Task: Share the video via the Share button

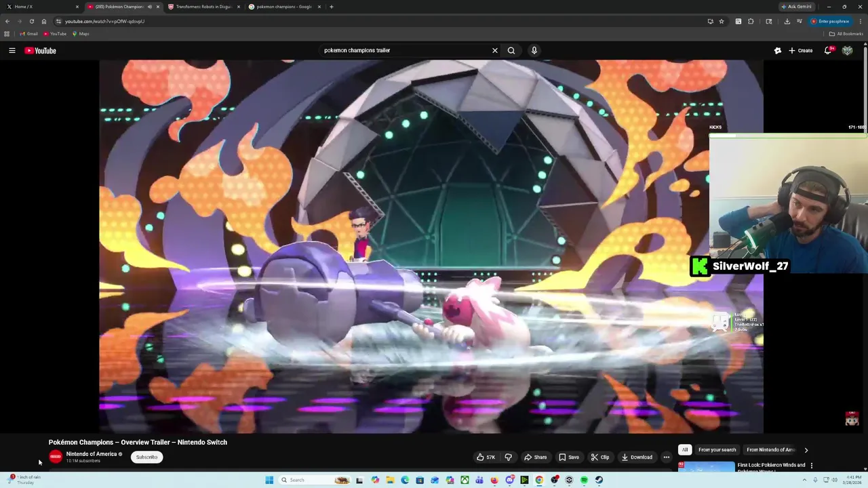Action: pyautogui.click(x=535, y=457)
